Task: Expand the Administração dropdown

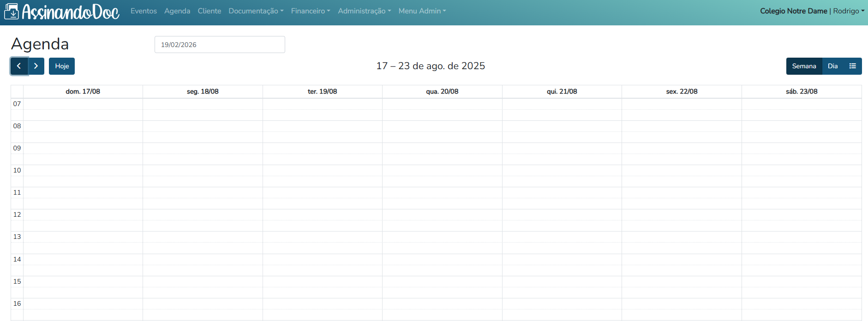Action: click(x=364, y=11)
